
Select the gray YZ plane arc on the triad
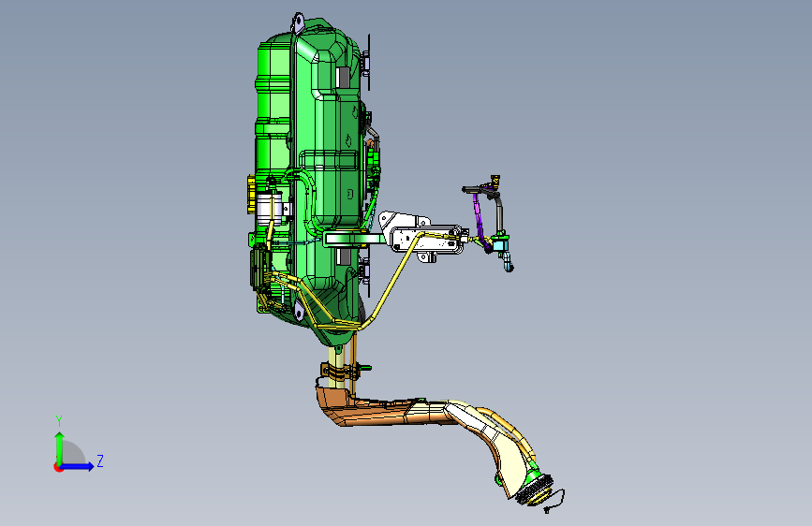74,452
